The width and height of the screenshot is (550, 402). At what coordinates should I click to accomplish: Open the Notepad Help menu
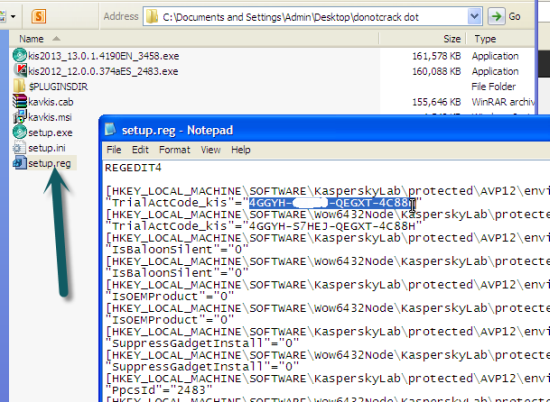coord(241,150)
